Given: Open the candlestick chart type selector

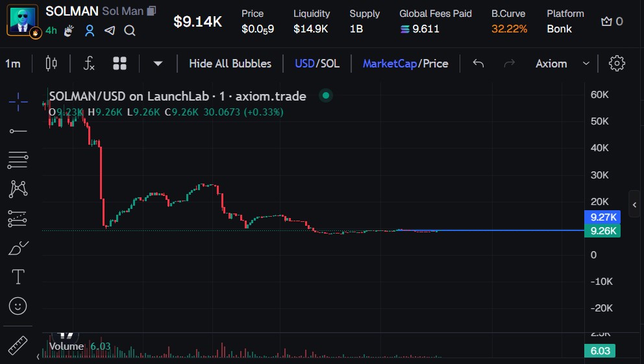Looking at the screenshot, I should [51, 64].
